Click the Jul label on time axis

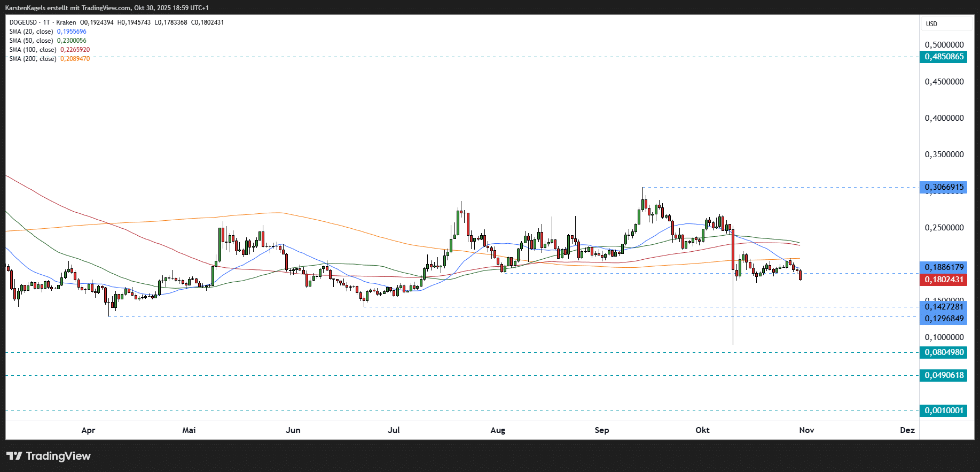394,430
